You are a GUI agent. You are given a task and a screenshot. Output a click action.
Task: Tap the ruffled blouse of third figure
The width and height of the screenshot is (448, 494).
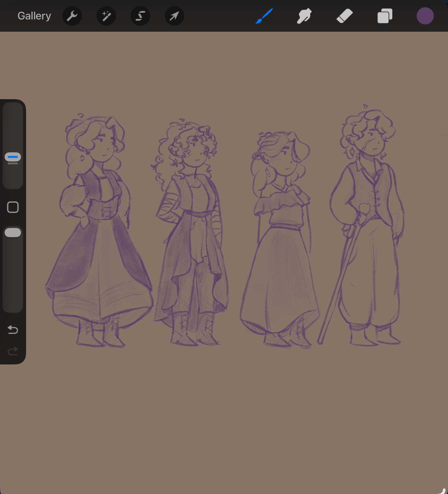281,204
